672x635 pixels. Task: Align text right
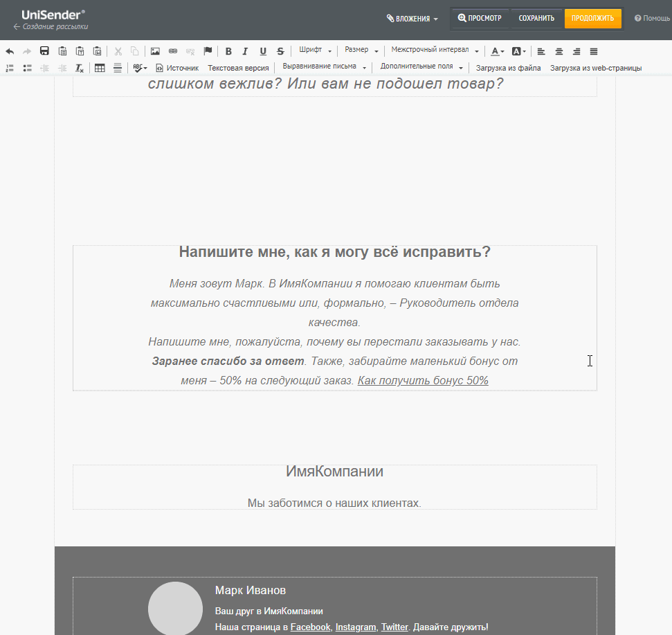[576, 51]
